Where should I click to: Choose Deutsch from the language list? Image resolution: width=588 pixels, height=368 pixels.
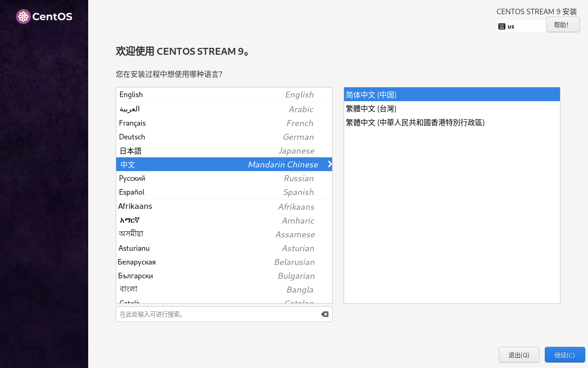pyautogui.click(x=224, y=137)
